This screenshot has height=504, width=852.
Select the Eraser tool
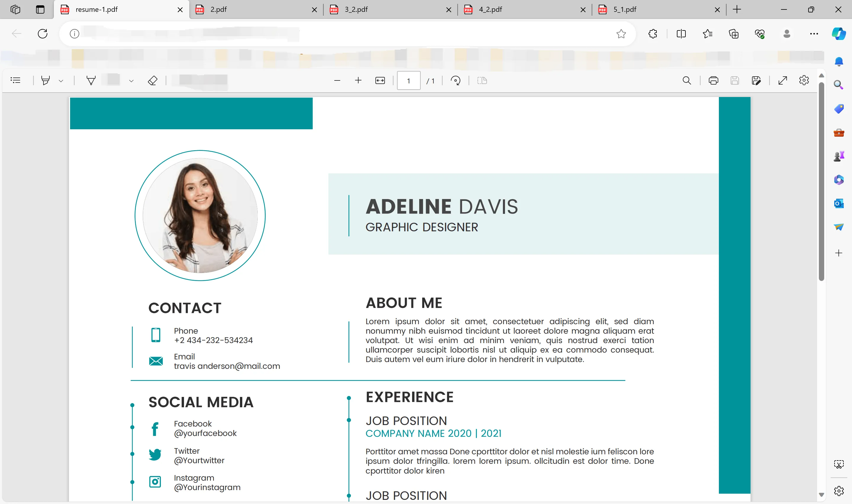point(153,80)
